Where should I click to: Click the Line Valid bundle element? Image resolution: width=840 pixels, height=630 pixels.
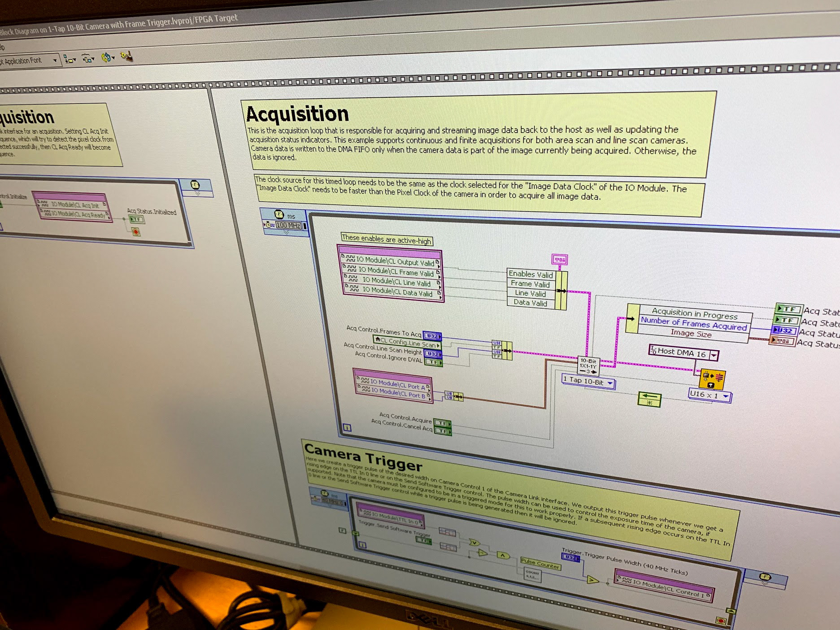pyautogui.click(x=531, y=293)
